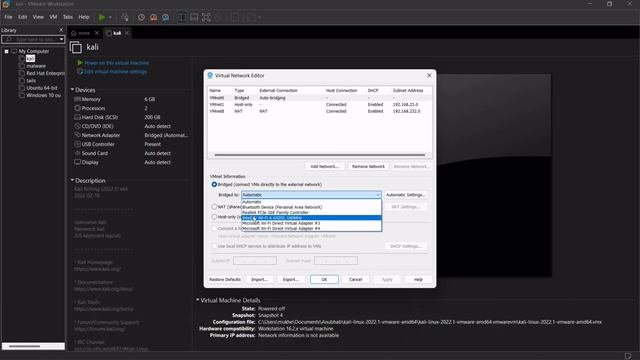This screenshot has width=640, height=360.
Task: Click the Revert to Snapshot toolbar icon
Action: click(153, 17)
